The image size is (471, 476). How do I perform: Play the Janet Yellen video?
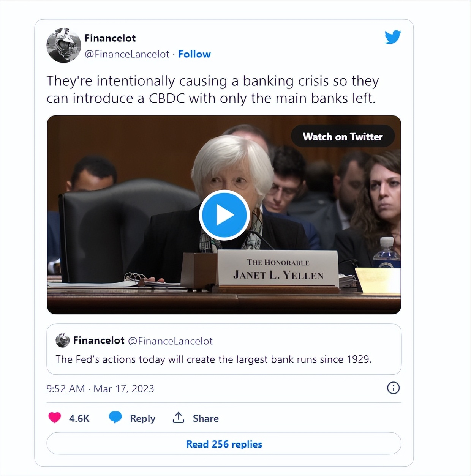[x=224, y=215]
